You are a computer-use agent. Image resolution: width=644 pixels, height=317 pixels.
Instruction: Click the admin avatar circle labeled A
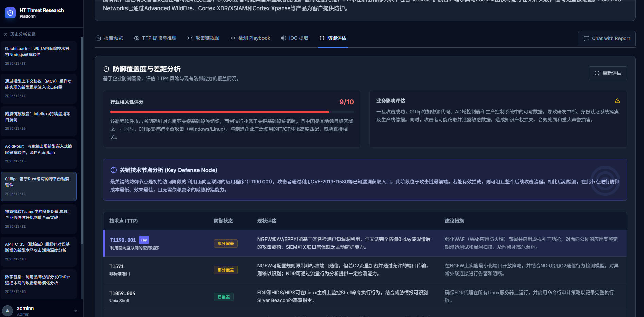click(x=7, y=311)
